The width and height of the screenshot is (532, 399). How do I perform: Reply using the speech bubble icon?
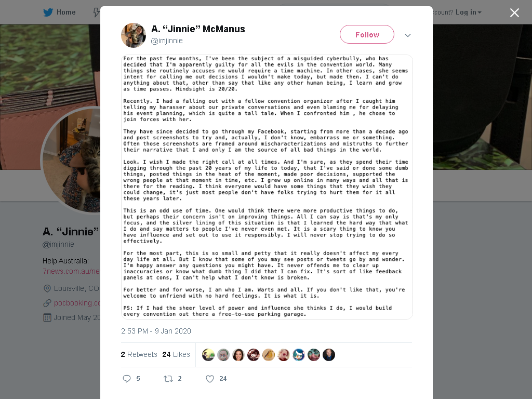pos(127,379)
